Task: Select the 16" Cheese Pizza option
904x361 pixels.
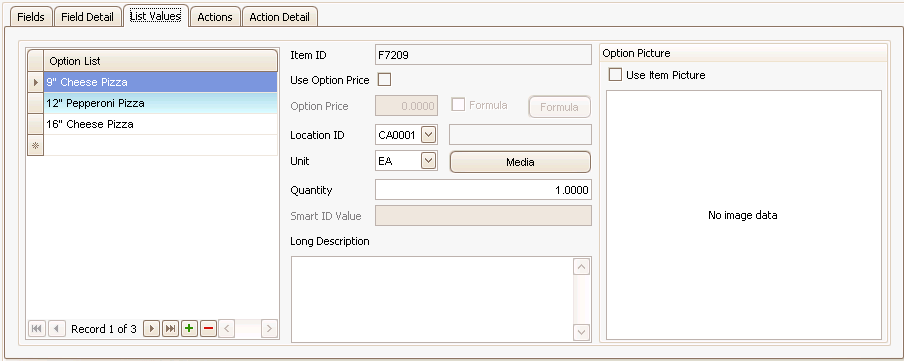Action: click(x=160, y=125)
